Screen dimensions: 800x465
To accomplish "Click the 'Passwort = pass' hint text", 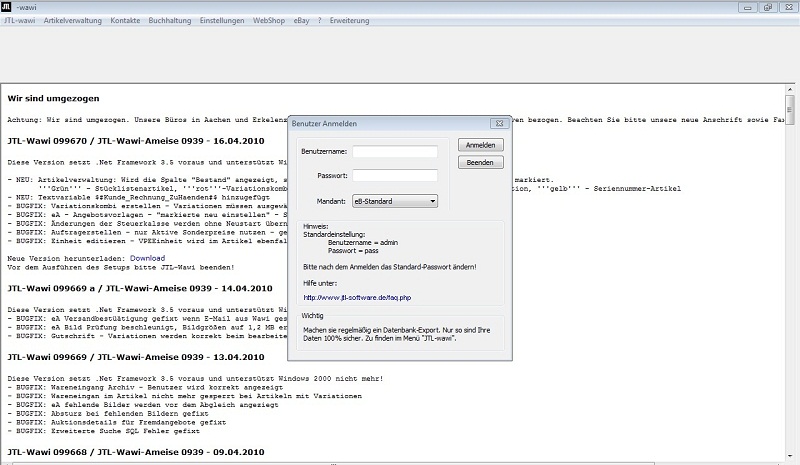I will click(x=353, y=251).
